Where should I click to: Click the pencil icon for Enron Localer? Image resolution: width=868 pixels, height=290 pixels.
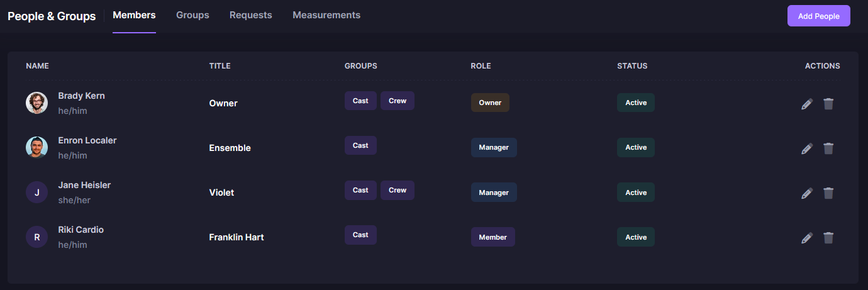click(807, 148)
